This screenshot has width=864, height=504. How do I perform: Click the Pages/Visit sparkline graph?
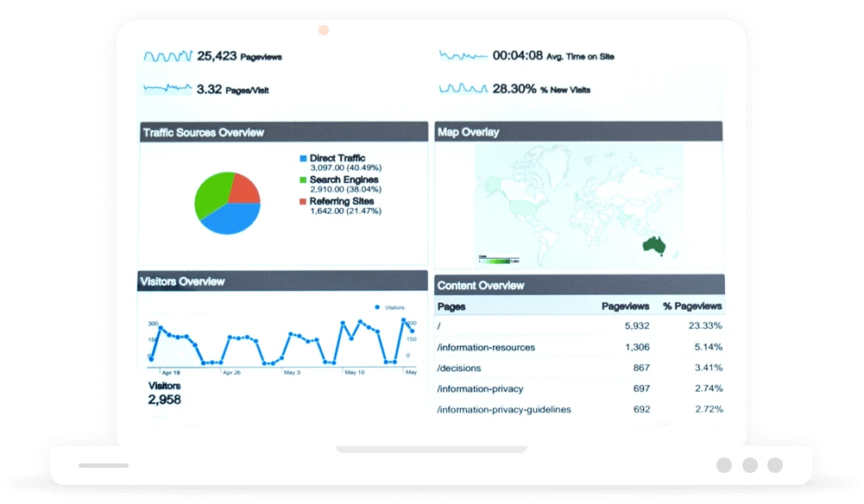[x=167, y=88]
